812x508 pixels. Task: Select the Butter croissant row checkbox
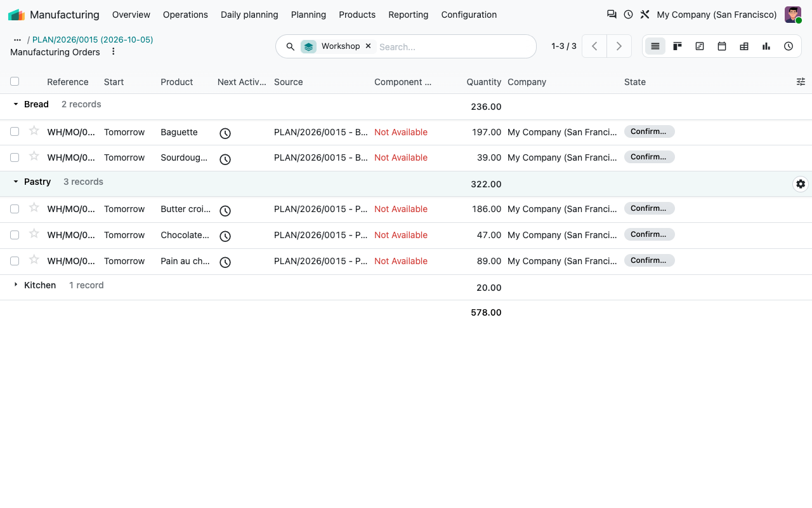(x=15, y=209)
